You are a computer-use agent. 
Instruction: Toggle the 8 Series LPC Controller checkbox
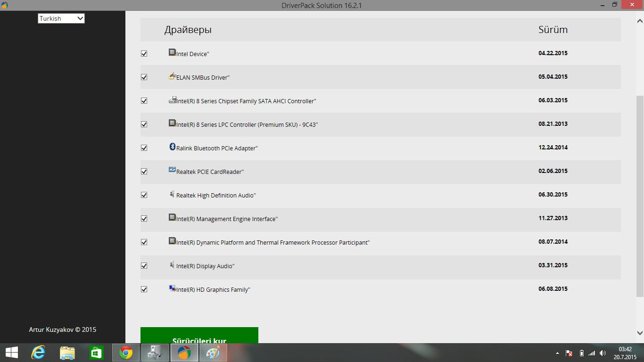[144, 124]
